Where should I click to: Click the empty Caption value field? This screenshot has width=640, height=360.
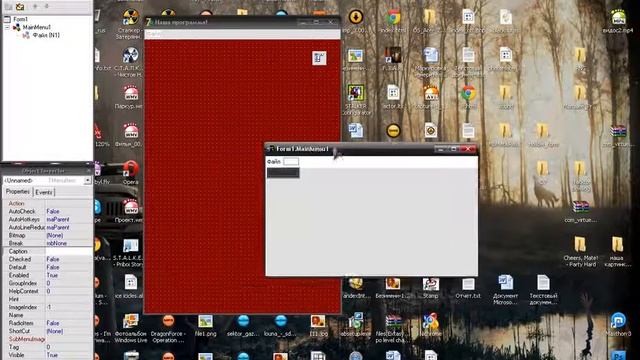click(69, 251)
